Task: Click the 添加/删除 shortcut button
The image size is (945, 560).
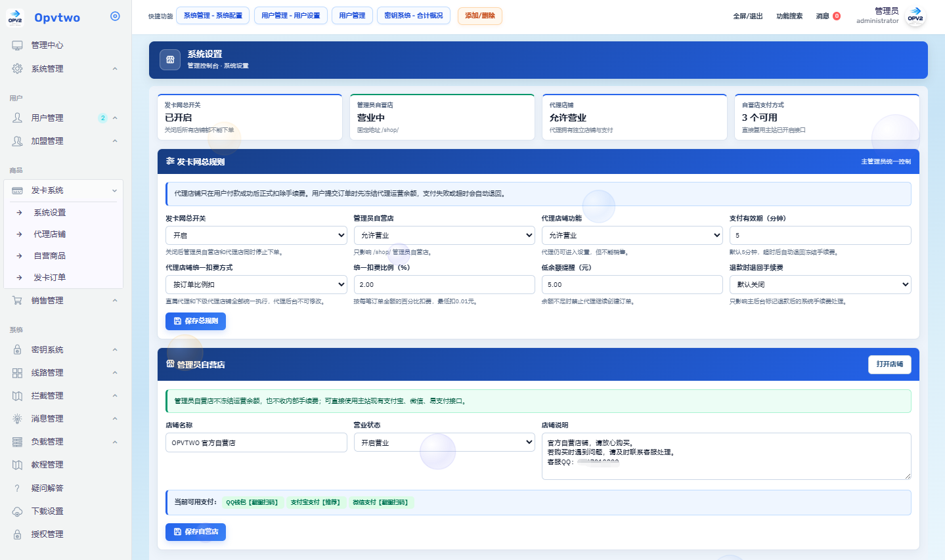Action: pyautogui.click(x=480, y=16)
